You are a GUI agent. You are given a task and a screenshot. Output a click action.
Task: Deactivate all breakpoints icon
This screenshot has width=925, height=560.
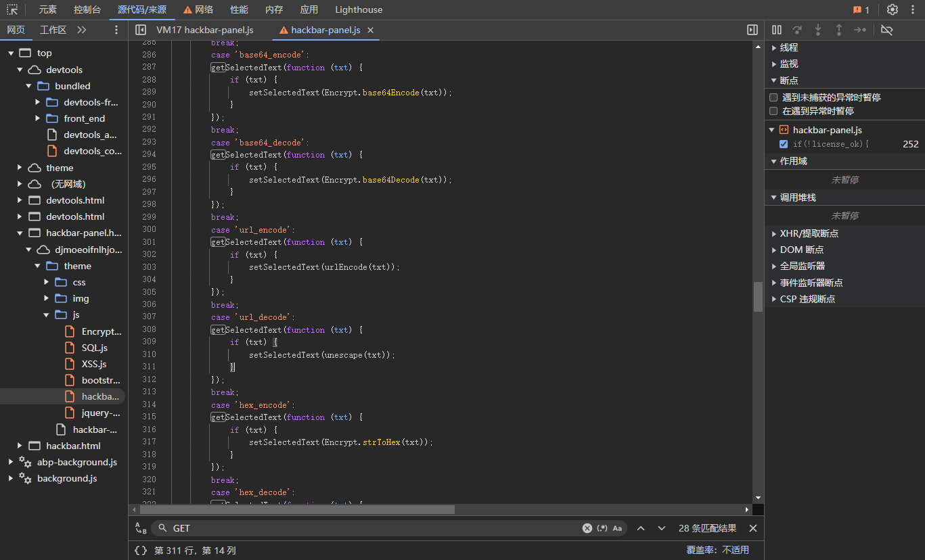click(x=887, y=30)
